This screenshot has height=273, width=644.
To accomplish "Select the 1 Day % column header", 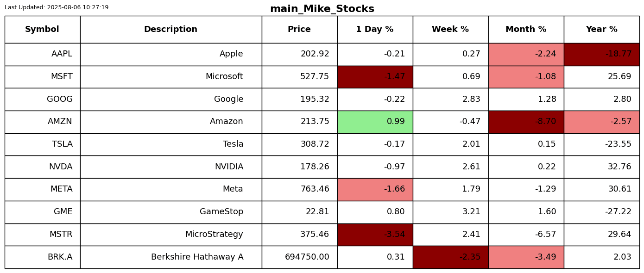I will coord(375,30).
